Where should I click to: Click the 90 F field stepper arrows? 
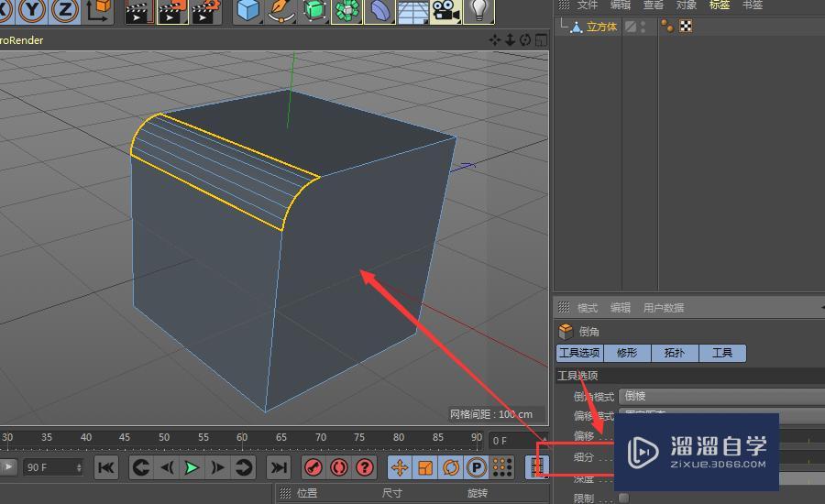79,467
